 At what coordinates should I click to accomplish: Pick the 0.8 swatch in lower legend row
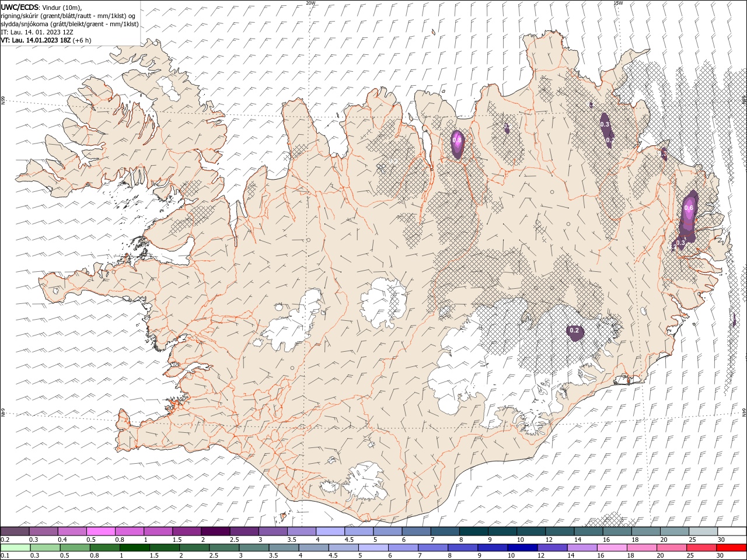coord(104,548)
